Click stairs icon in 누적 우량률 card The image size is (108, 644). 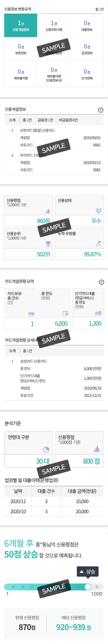[x=98, y=243]
